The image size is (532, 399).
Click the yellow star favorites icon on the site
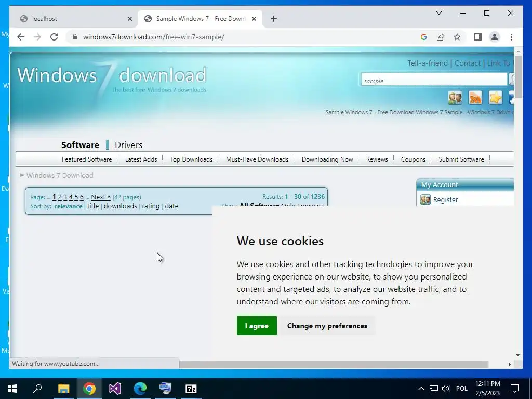(x=495, y=98)
